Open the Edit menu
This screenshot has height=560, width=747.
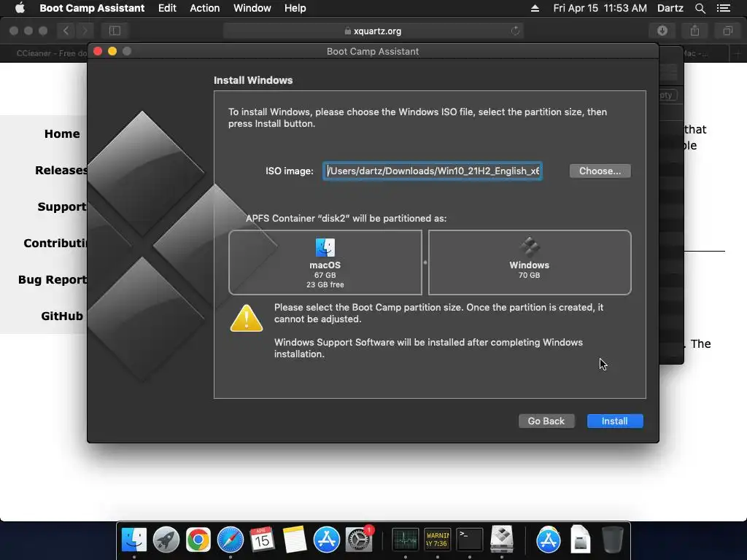[167, 8]
